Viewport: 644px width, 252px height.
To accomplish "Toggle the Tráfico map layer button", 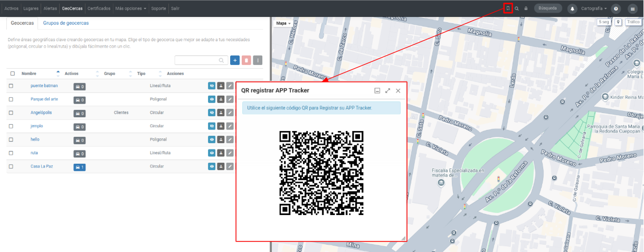I will [632, 22].
